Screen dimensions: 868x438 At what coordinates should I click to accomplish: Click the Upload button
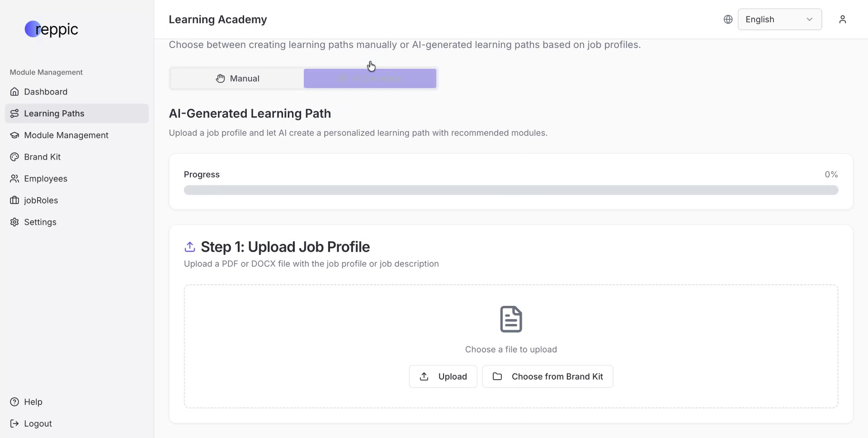click(x=443, y=376)
